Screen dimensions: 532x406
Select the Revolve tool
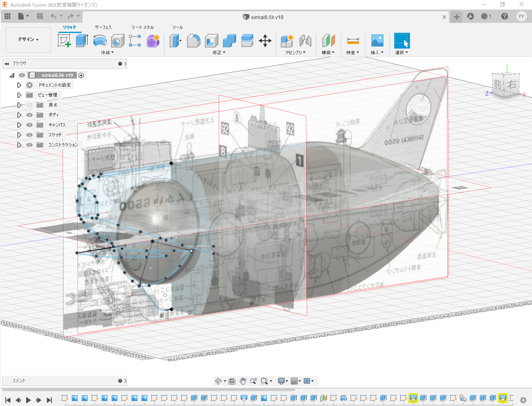(x=100, y=41)
